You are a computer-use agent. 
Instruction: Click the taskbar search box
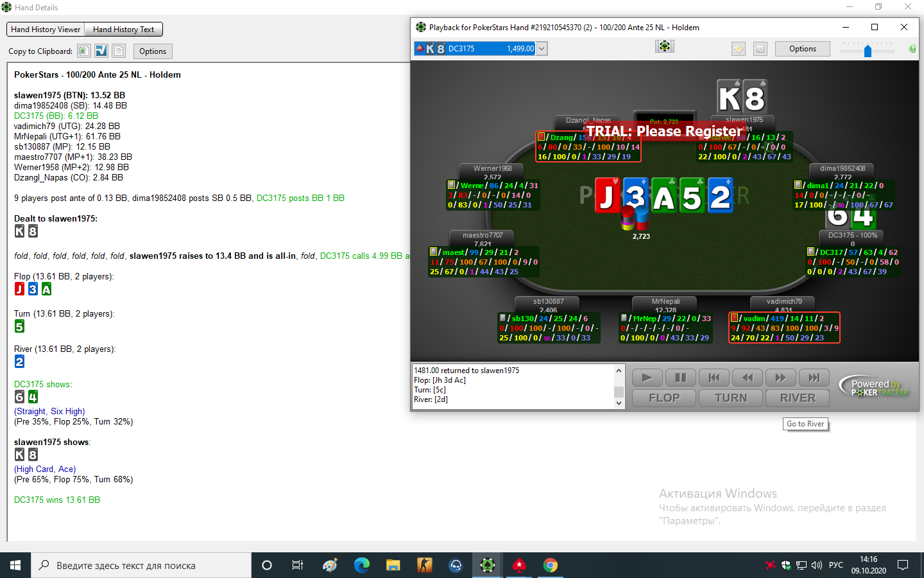pos(141,565)
